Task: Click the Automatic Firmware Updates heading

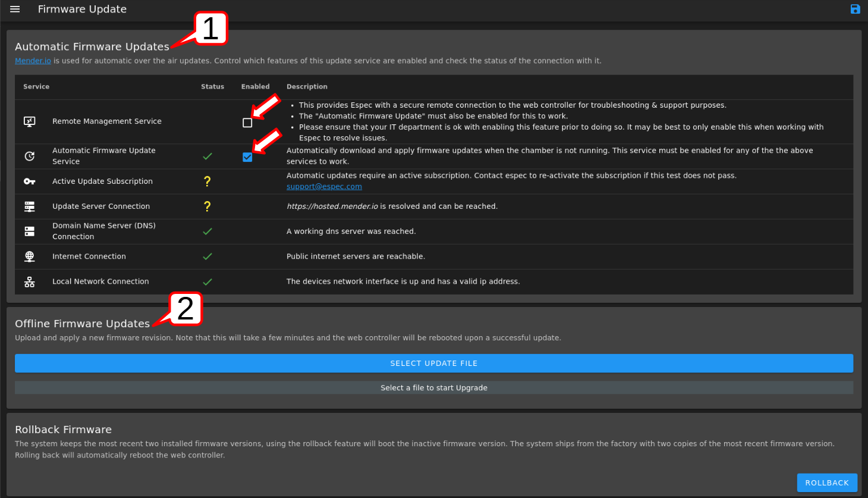Action: (92, 46)
